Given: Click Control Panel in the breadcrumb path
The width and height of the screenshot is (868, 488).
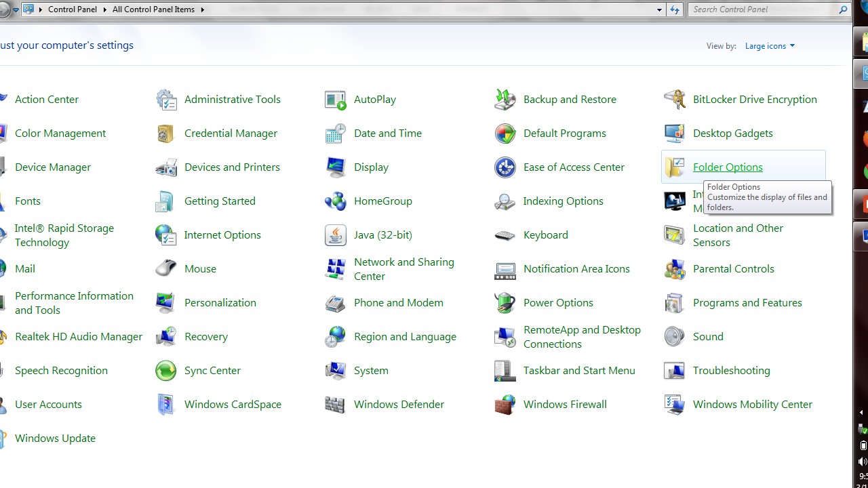Looking at the screenshot, I should [73, 9].
